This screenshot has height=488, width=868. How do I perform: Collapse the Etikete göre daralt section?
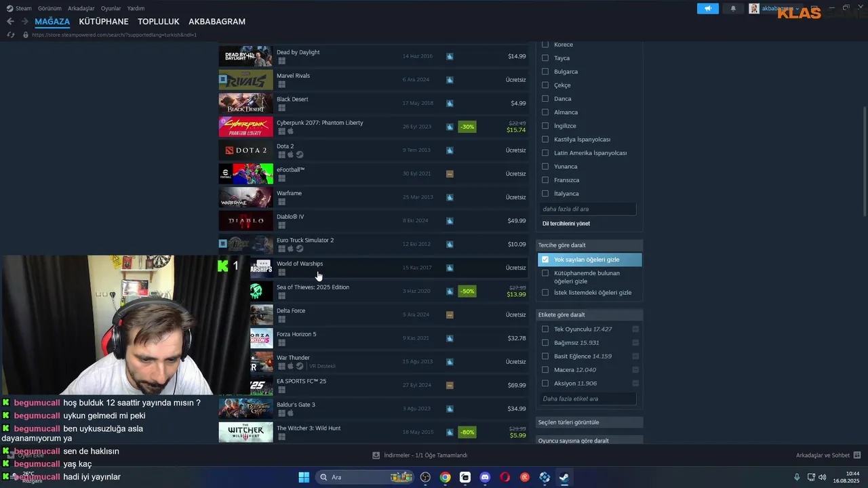click(589, 314)
